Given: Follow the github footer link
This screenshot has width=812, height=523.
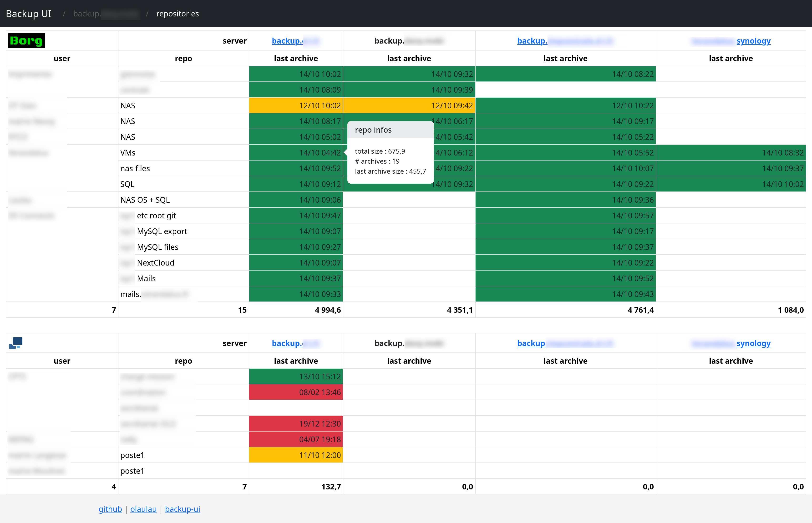Looking at the screenshot, I should [x=110, y=509].
